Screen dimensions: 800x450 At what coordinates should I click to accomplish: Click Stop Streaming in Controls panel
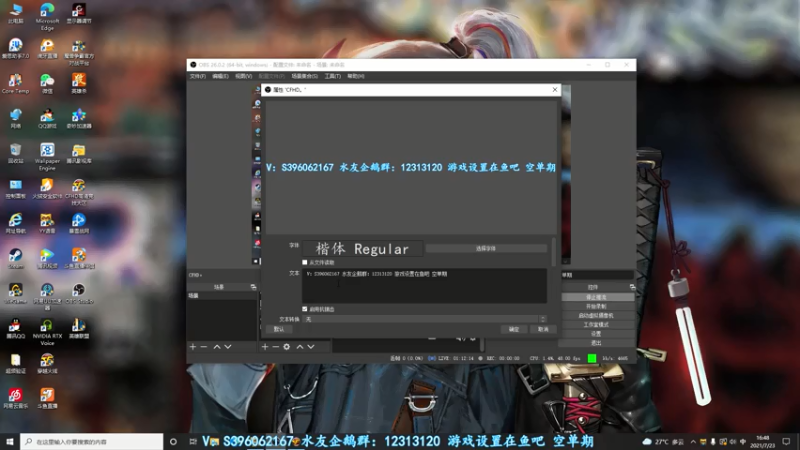596,297
